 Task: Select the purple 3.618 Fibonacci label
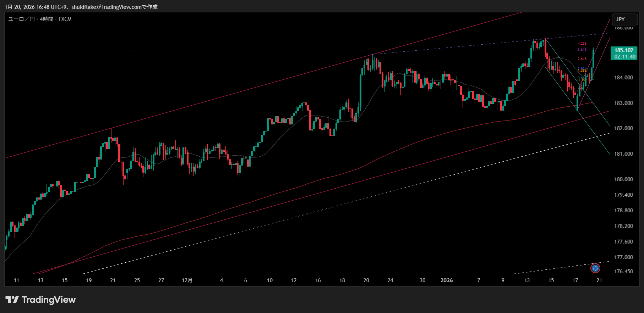coord(582,50)
